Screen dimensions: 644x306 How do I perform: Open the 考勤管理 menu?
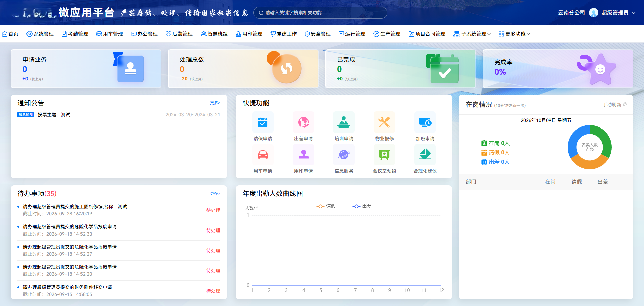(x=75, y=34)
